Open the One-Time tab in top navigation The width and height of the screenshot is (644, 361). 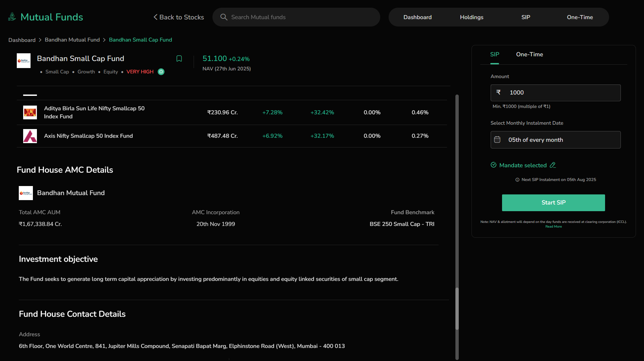[580, 17]
